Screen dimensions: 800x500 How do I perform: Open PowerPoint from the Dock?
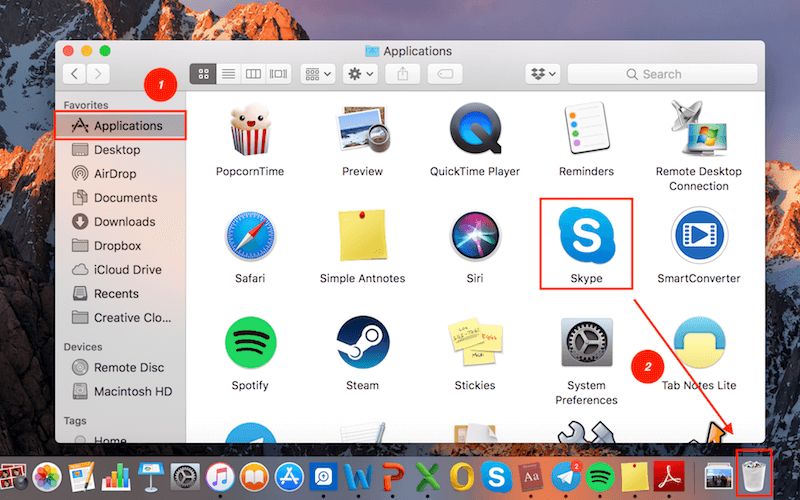click(x=393, y=478)
